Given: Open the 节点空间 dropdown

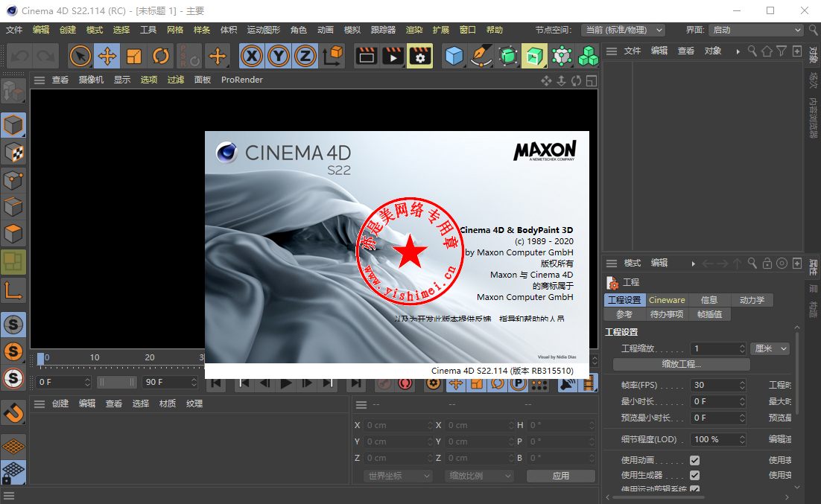Looking at the screenshot, I should [624, 31].
